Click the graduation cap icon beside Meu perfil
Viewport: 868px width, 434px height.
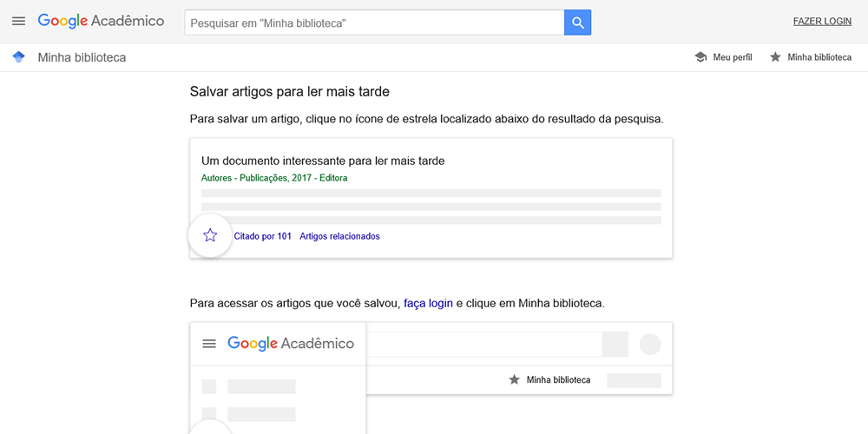(700, 57)
